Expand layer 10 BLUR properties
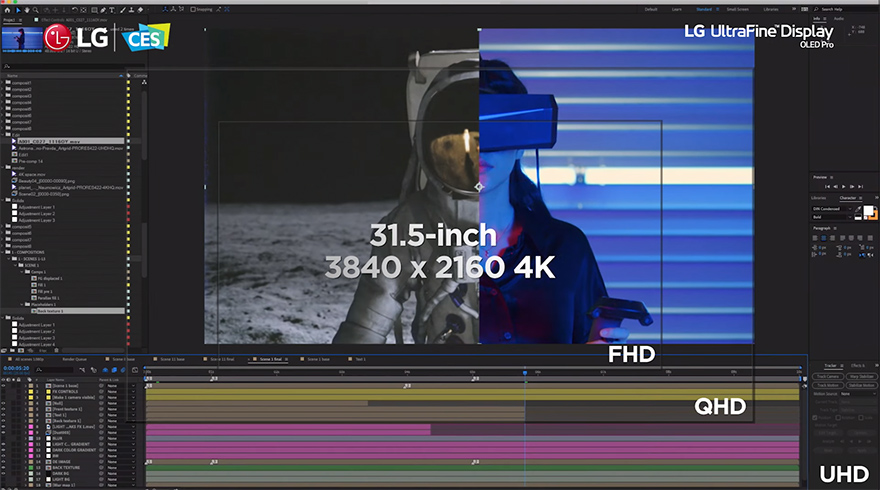Image resolution: width=880 pixels, height=490 pixels. click(x=25, y=438)
